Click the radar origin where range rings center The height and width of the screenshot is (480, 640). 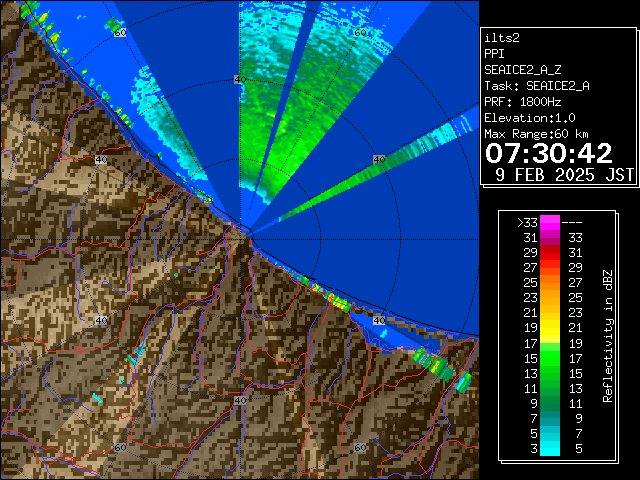click(x=240, y=240)
